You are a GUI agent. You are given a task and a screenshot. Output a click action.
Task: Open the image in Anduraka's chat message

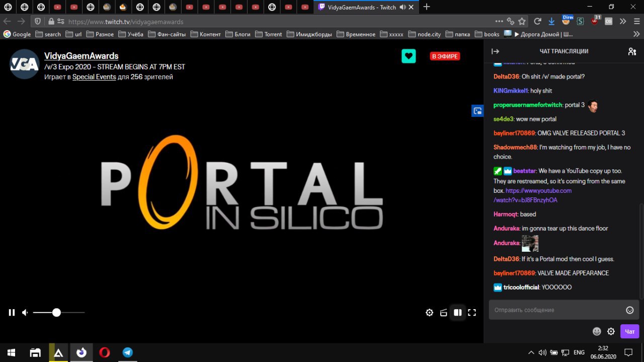coord(530,244)
